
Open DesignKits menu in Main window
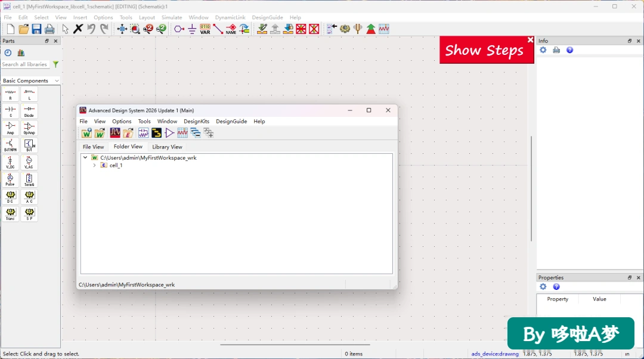[196, 121]
